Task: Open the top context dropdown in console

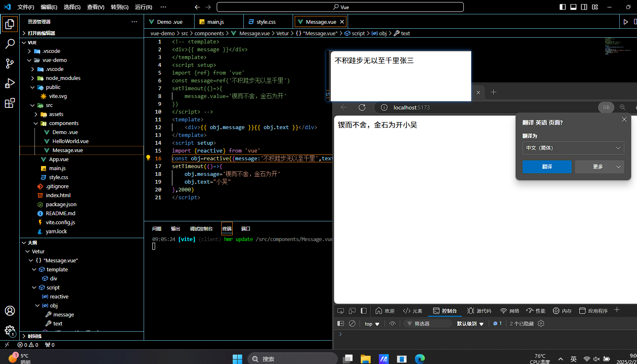Action: coord(372,324)
